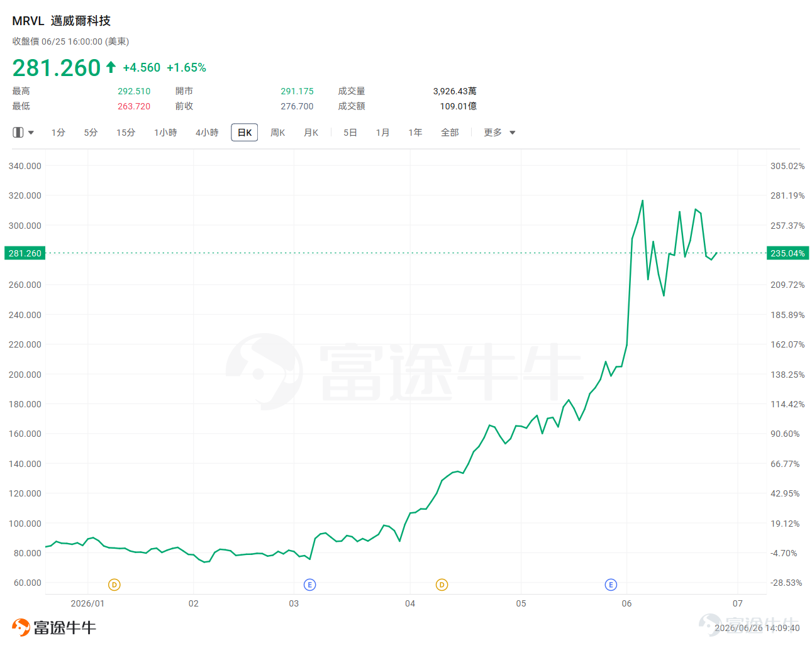Image resolution: width=812 pixels, height=648 pixels.
Task: Select the 1小時 chart interval
Action: click(165, 133)
